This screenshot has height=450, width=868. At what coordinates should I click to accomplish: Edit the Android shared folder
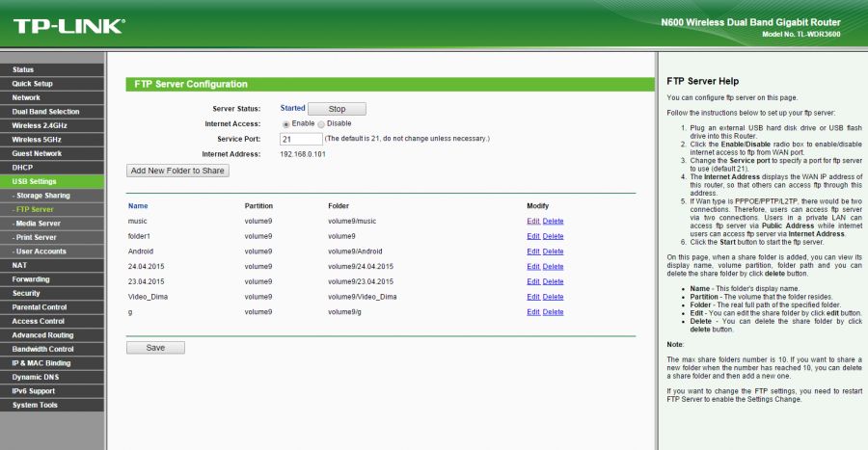(533, 251)
